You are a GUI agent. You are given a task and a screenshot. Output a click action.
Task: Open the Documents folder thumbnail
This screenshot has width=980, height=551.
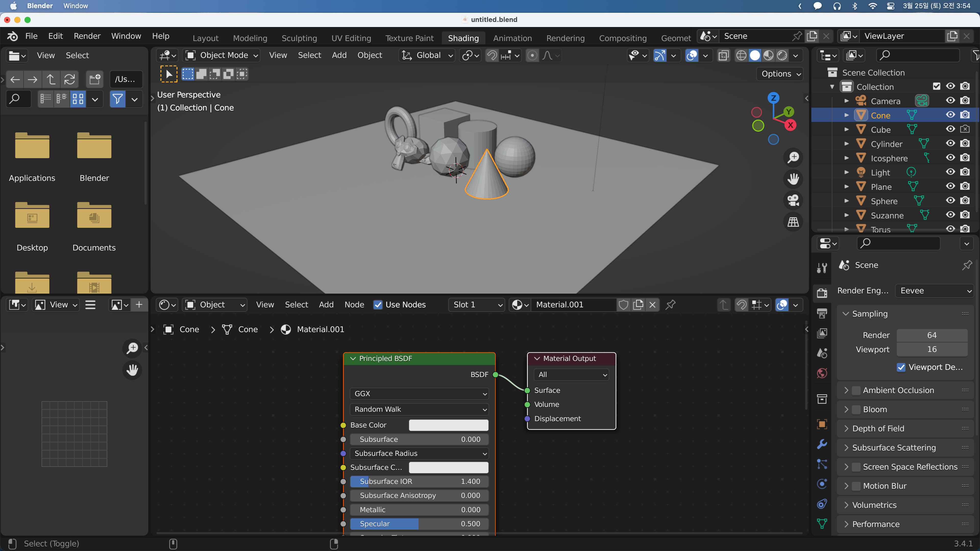[94, 215]
